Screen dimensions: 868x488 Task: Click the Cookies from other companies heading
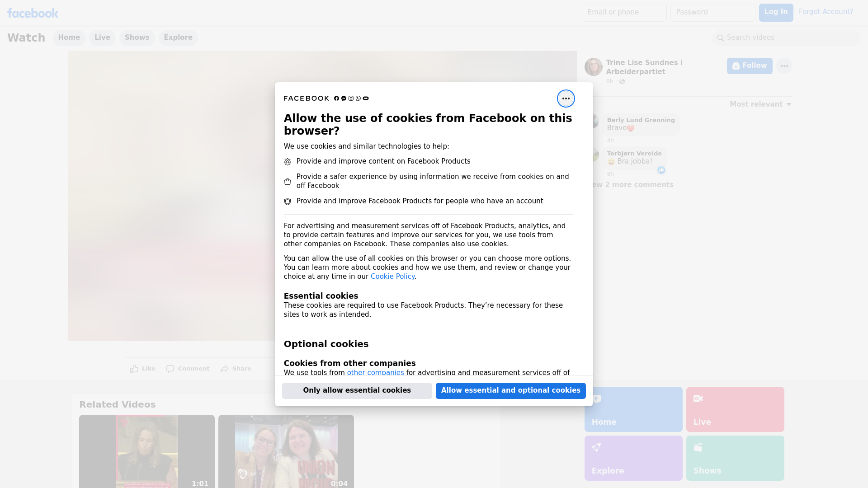pyautogui.click(x=349, y=363)
